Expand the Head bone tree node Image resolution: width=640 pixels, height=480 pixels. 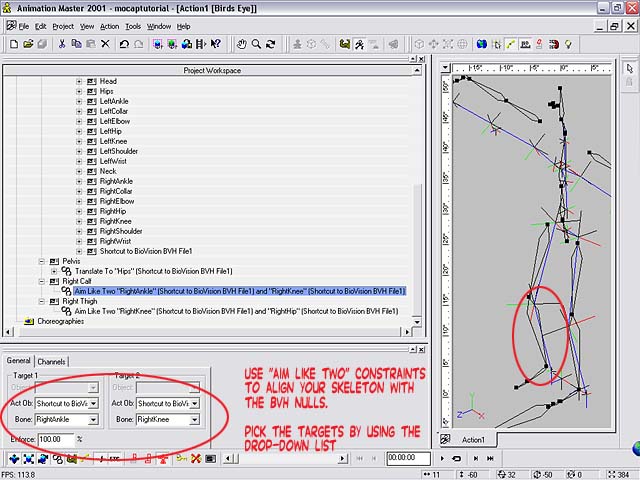(80, 81)
